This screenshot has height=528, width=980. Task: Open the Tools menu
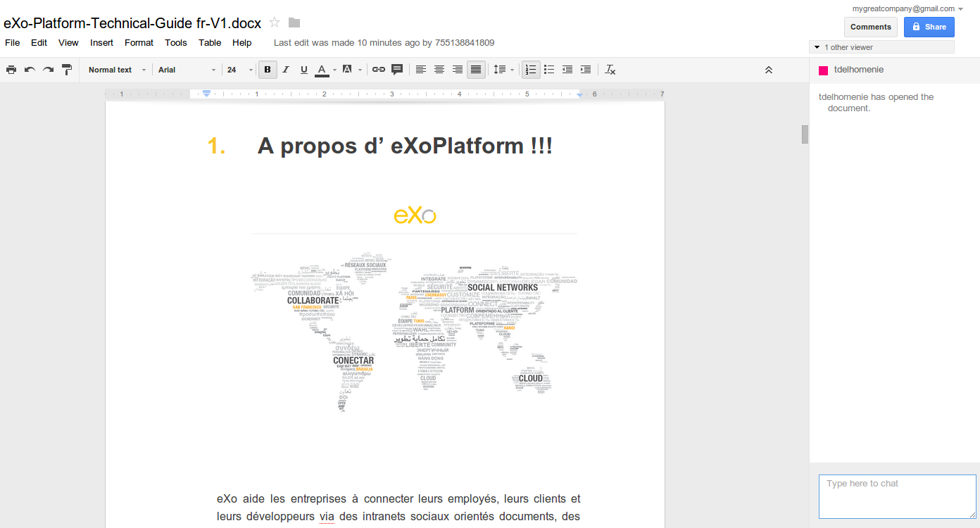point(176,42)
